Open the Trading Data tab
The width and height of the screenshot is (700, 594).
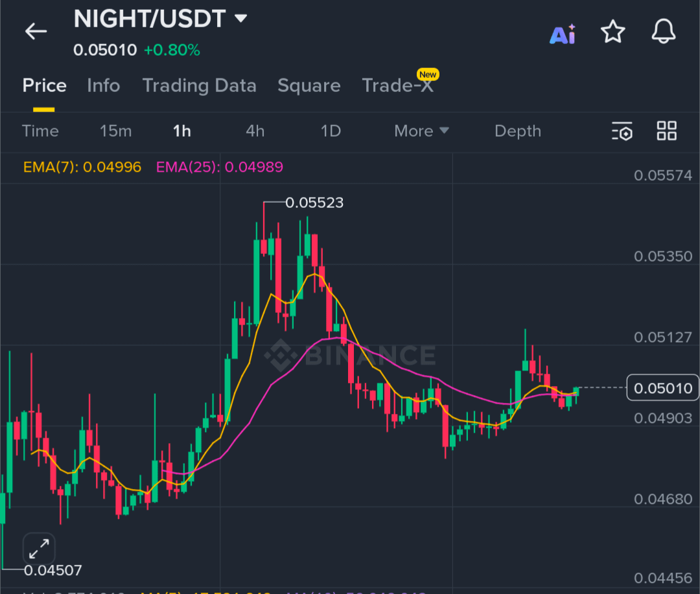199,86
